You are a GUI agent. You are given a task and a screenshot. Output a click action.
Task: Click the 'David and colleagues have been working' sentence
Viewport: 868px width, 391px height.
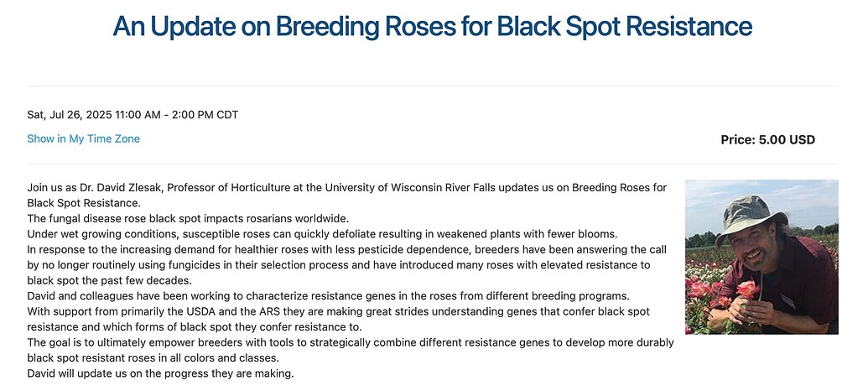[328, 295]
